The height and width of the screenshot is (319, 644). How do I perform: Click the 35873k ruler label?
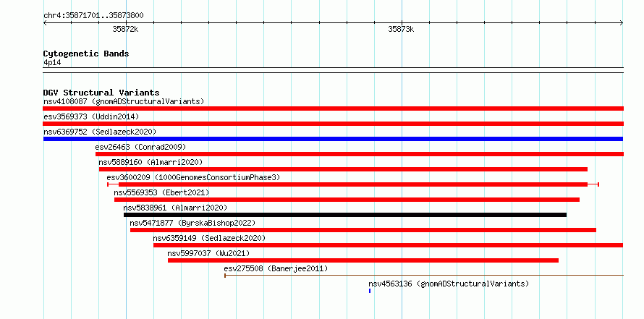pos(402,30)
